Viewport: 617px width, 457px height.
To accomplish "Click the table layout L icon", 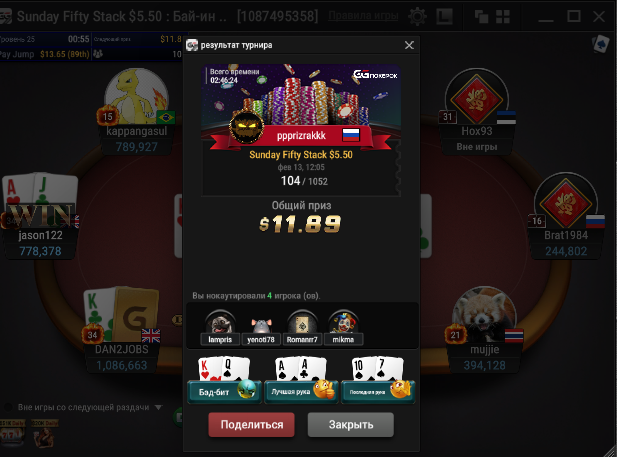I will click(445, 17).
